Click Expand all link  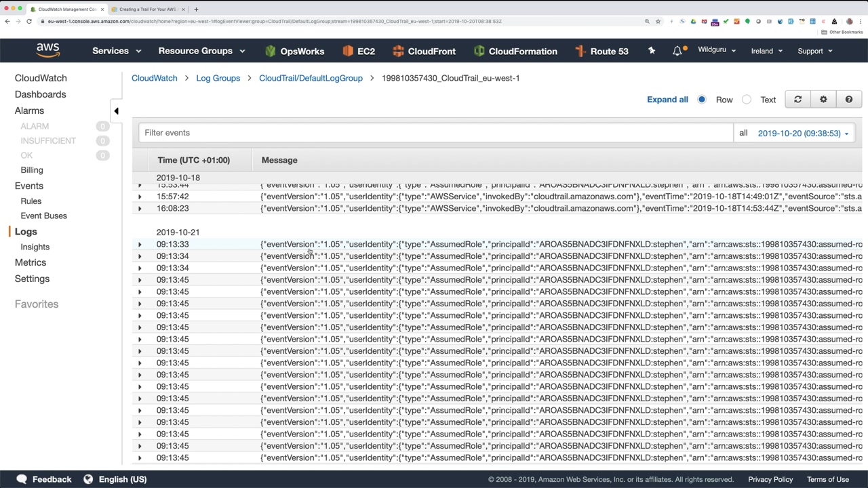[667, 100]
